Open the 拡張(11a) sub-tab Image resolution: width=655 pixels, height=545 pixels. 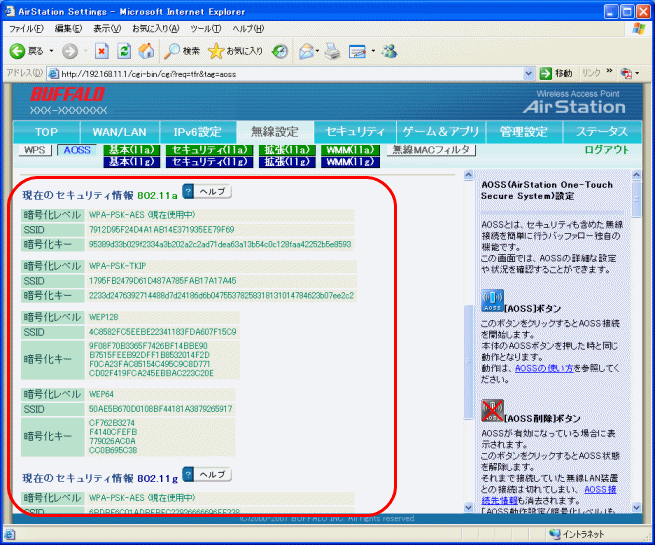287,150
